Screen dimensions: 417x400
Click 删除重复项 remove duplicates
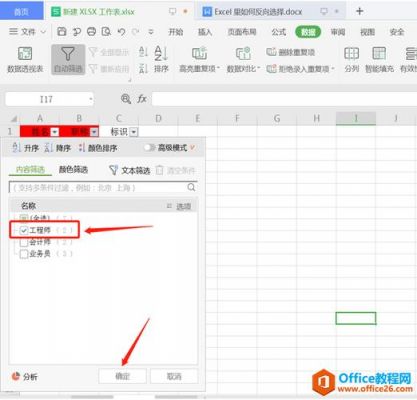tap(291, 52)
